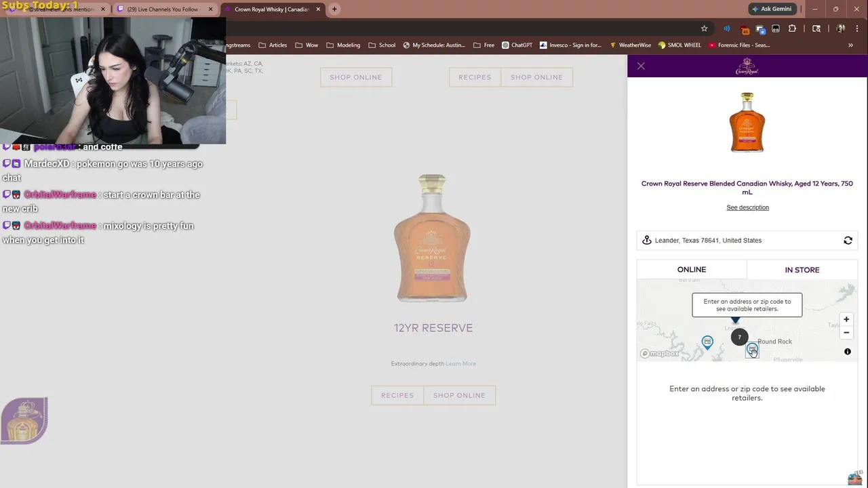Click the Crown Royal logo in panel header

pos(747,66)
